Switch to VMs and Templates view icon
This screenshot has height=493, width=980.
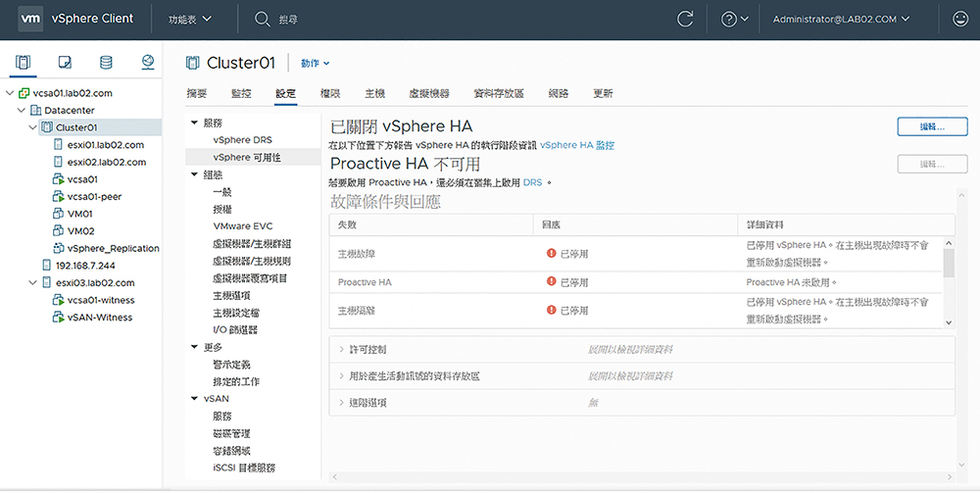click(65, 62)
